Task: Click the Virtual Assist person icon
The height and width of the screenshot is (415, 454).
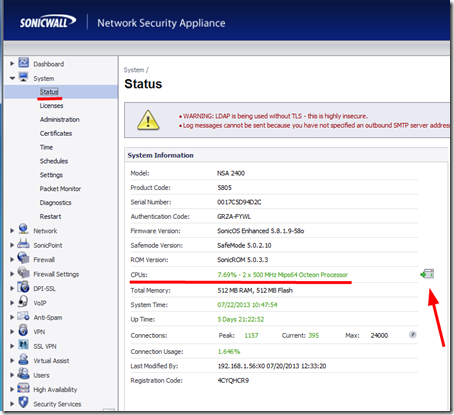Action: (23, 359)
